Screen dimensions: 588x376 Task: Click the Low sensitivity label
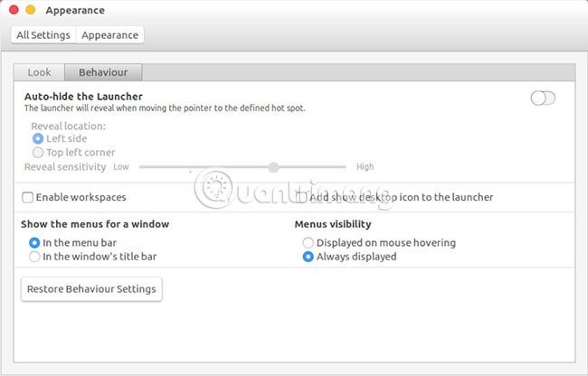coord(121,166)
